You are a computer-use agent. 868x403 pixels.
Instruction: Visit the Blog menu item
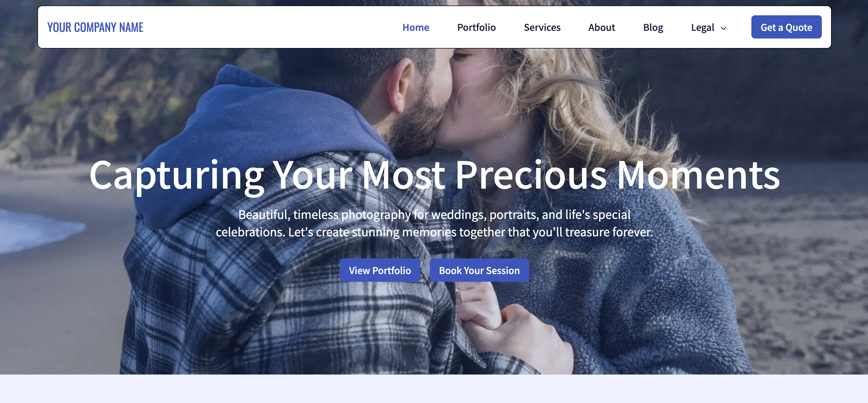[x=653, y=27]
